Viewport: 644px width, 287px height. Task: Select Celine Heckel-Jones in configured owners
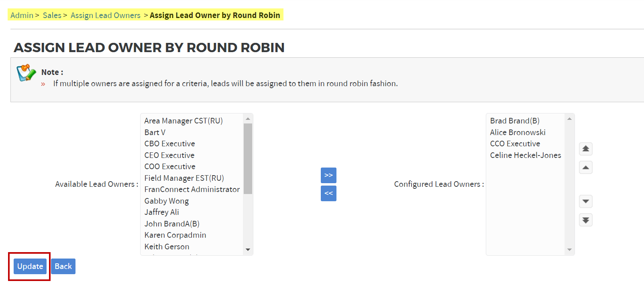526,155
